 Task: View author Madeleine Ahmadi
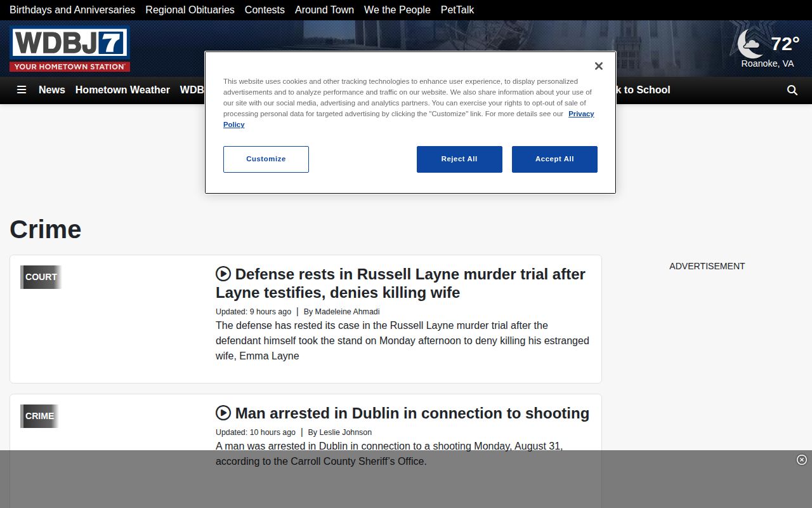click(347, 312)
